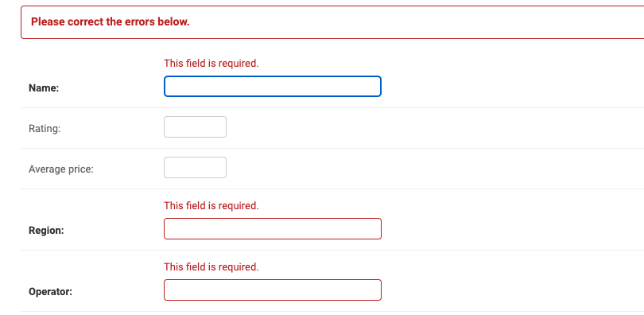Select the Average price input box
The width and height of the screenshot is (644, 315).
(x=195, y=168)
